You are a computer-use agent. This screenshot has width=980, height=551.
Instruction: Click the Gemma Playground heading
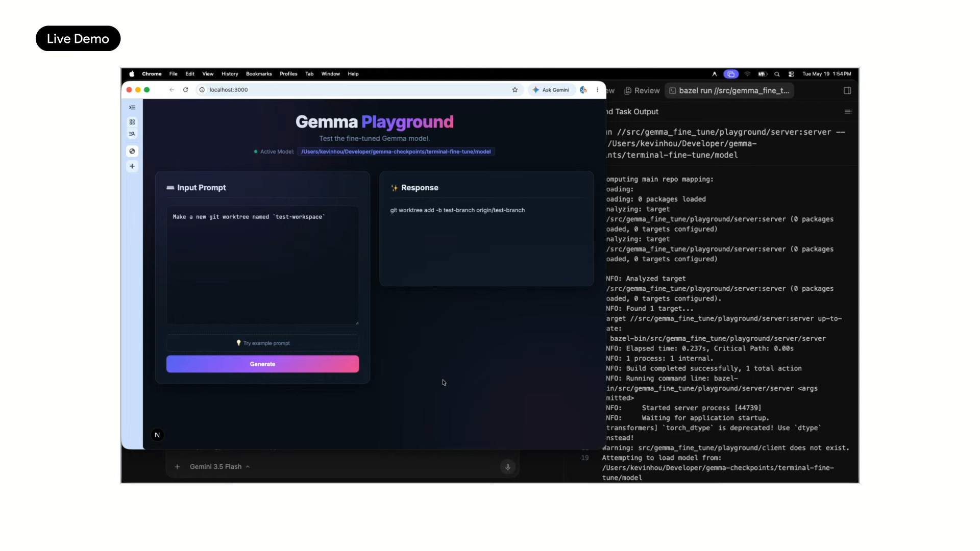tap(375, 122)
